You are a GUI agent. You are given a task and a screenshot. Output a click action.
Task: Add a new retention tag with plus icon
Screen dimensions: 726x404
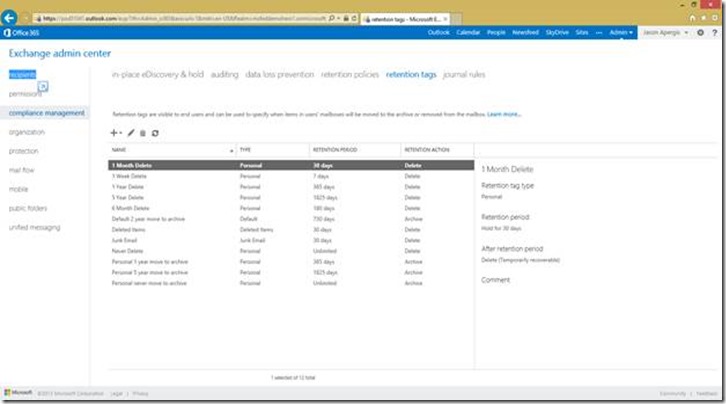pos(113,133)
